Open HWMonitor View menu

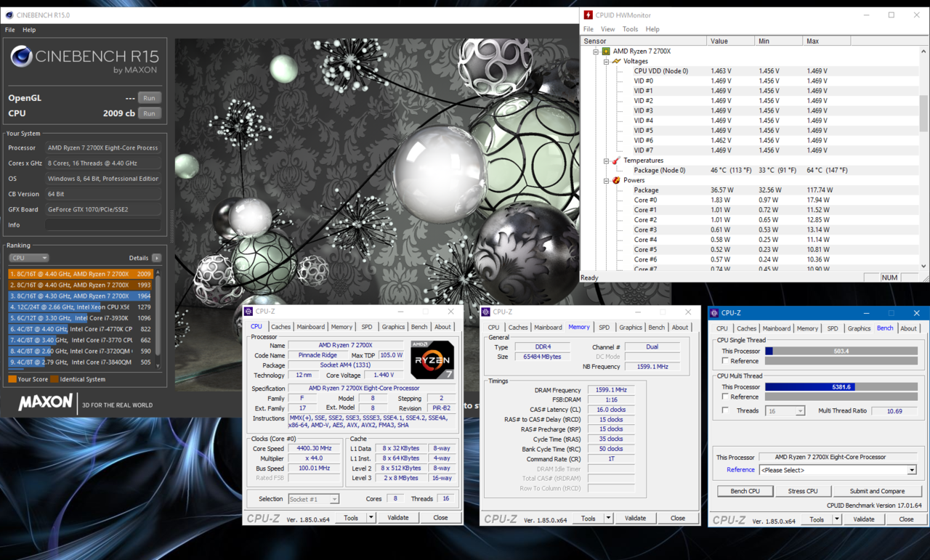pyautogui.click(x=607, y=29)
